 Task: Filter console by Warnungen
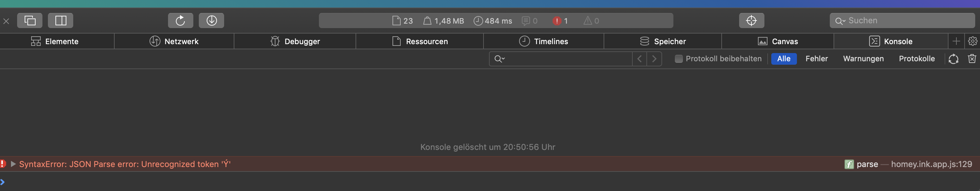click(x=863, y=59)
